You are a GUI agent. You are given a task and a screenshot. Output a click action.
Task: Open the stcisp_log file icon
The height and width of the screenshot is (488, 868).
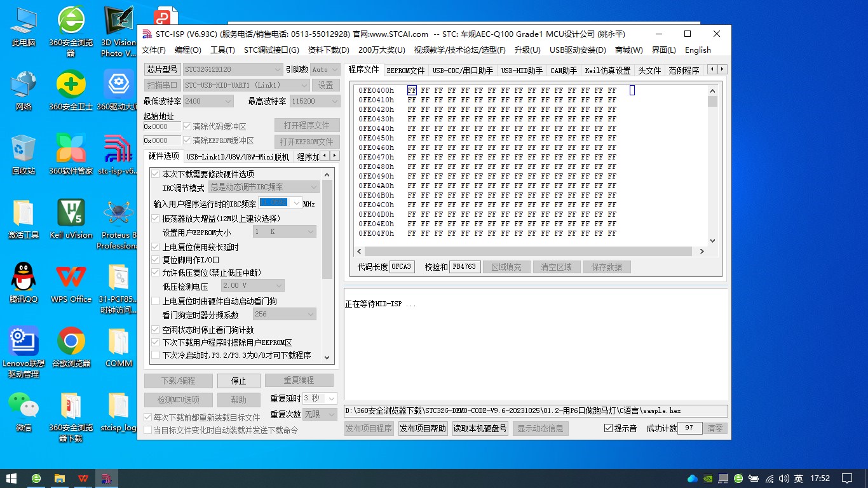[x=119, y=411]
